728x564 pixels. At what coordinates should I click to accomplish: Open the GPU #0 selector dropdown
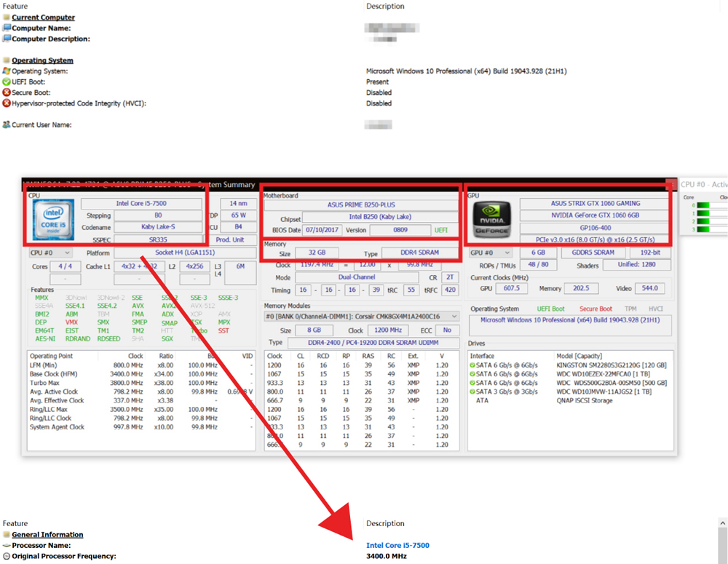point(490,253)
